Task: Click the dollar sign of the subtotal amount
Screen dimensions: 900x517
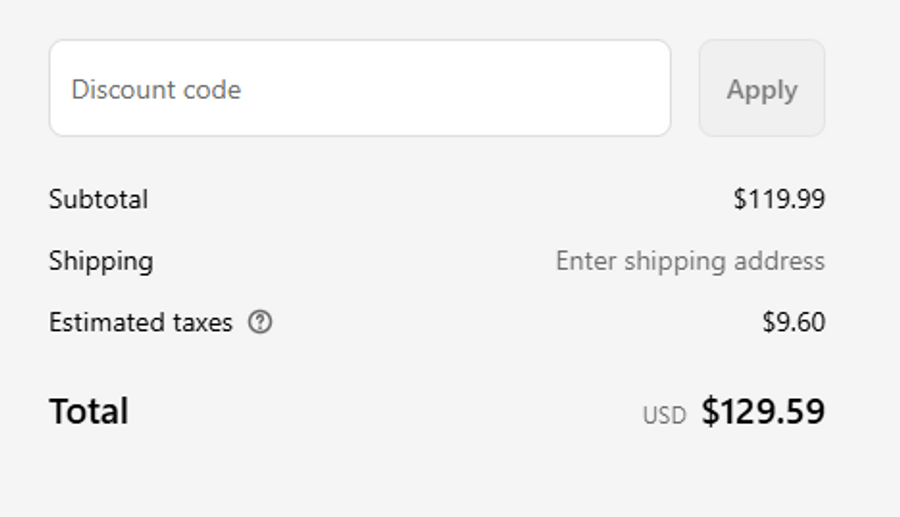Action: tap(739, 199)
